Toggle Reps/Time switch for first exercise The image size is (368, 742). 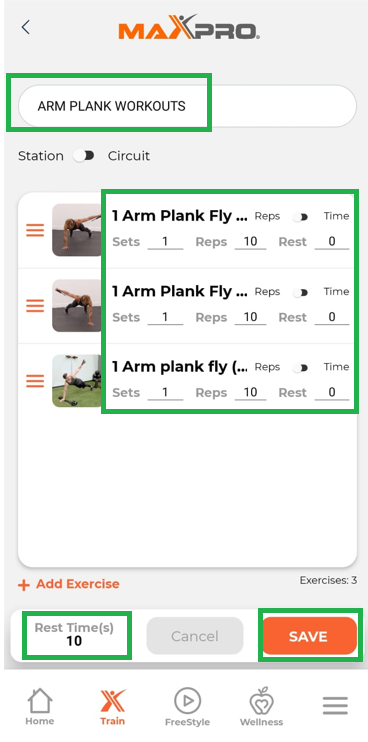click(301, 217)
